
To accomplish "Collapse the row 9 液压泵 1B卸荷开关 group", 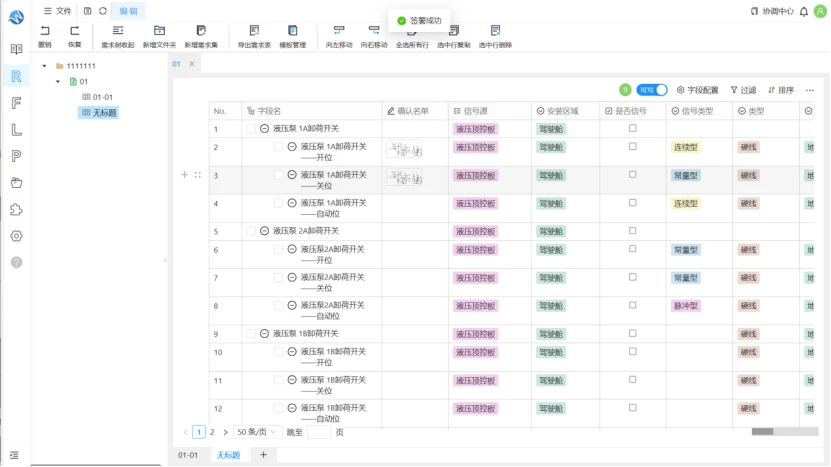I will click(264, 334).
